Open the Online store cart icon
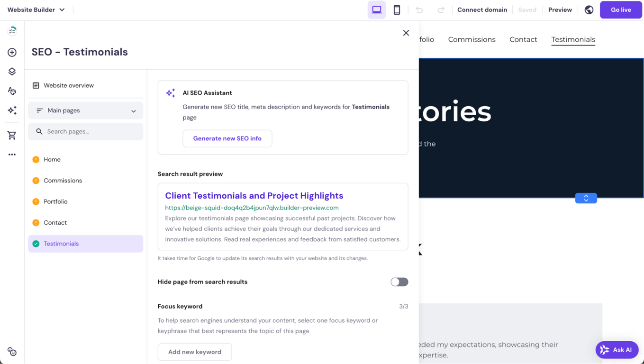Viewport: 644px width, 364px height. click(x=11, y=135)
